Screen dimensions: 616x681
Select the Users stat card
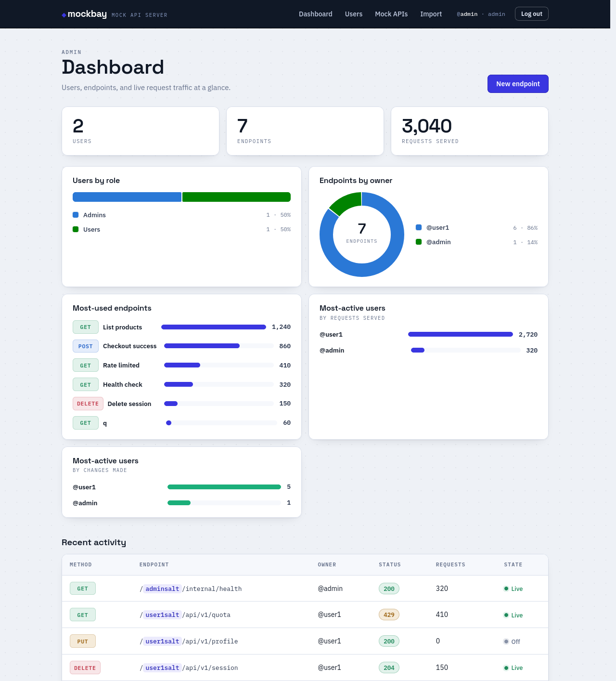point(141,131)
